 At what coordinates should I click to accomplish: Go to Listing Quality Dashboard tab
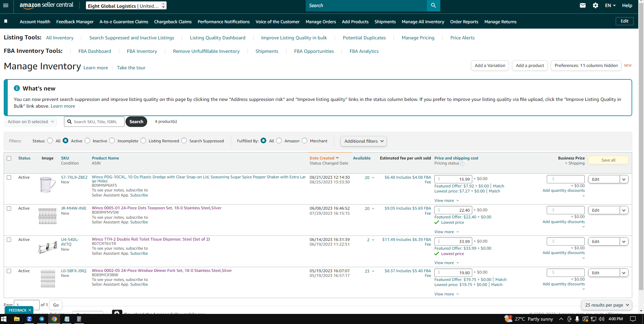click(x=217, y=38)
